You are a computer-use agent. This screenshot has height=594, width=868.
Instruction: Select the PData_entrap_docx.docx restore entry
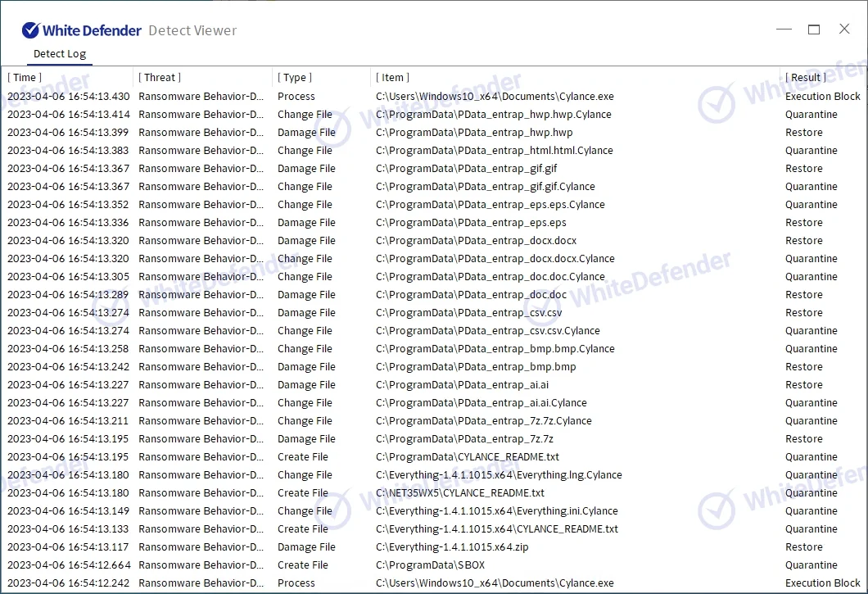476,241
